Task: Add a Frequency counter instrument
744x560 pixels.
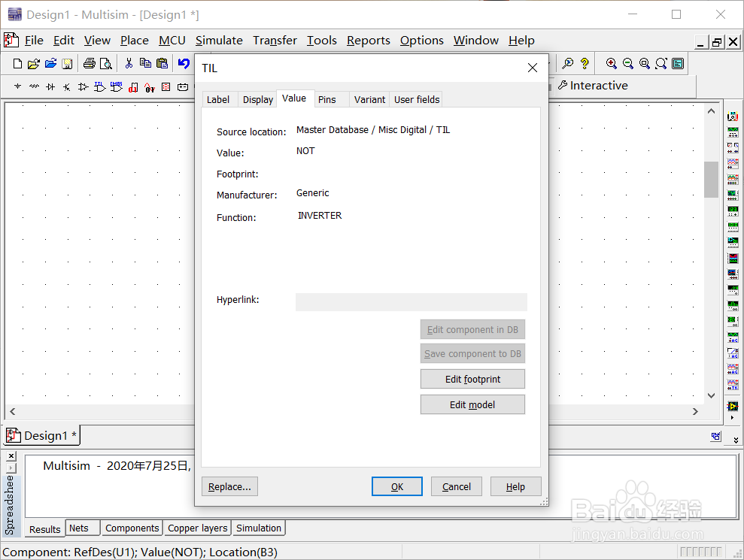Action: (733, 210)
